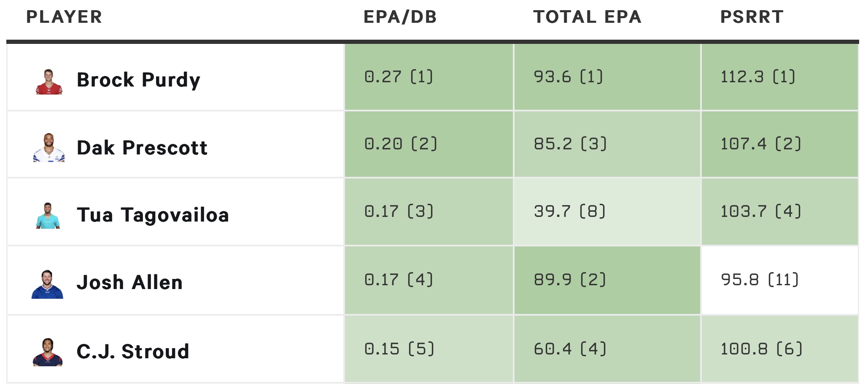This screenshot has height=384, width=868.
Task: Sort table by PSRRT header
Action: coord(752,17)
